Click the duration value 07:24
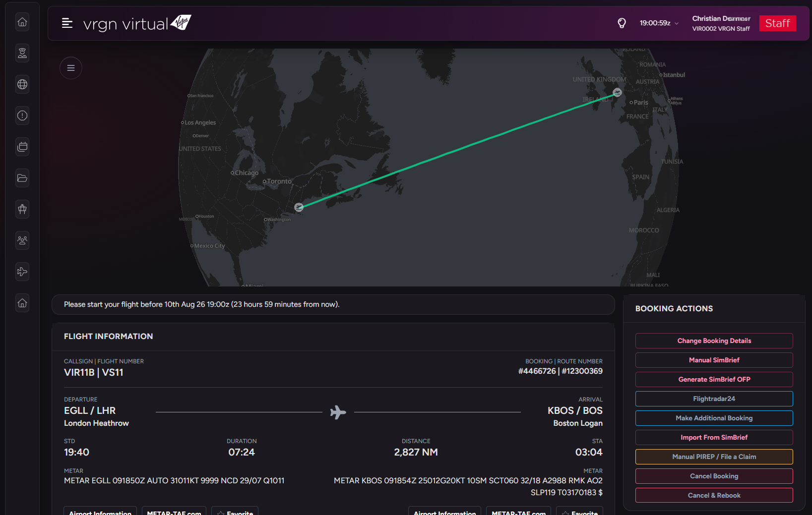The image size is (812, 515). pyautogui.click(x=242, y=452)
